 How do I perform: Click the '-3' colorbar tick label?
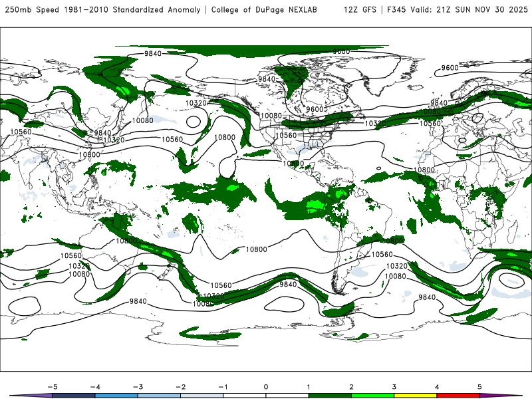pyautogui.click(x=138, y=387)
